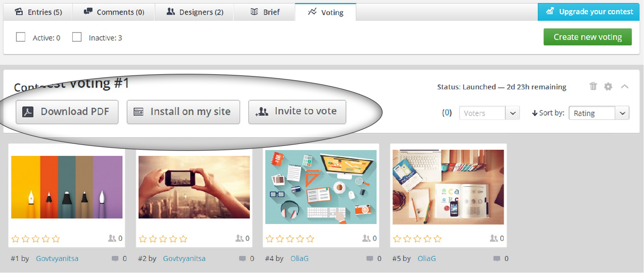Click comment bubble icon for entry #5

click(497, 258)
